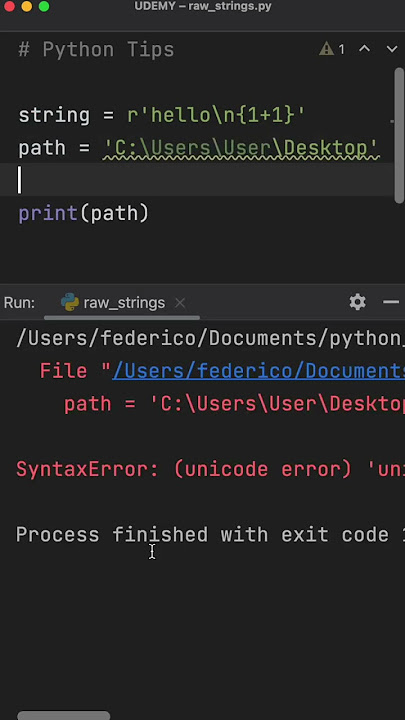Click the r'hello\n{1+1}' raw string
This screenshot has width=405, height=720.
point(216,115)
